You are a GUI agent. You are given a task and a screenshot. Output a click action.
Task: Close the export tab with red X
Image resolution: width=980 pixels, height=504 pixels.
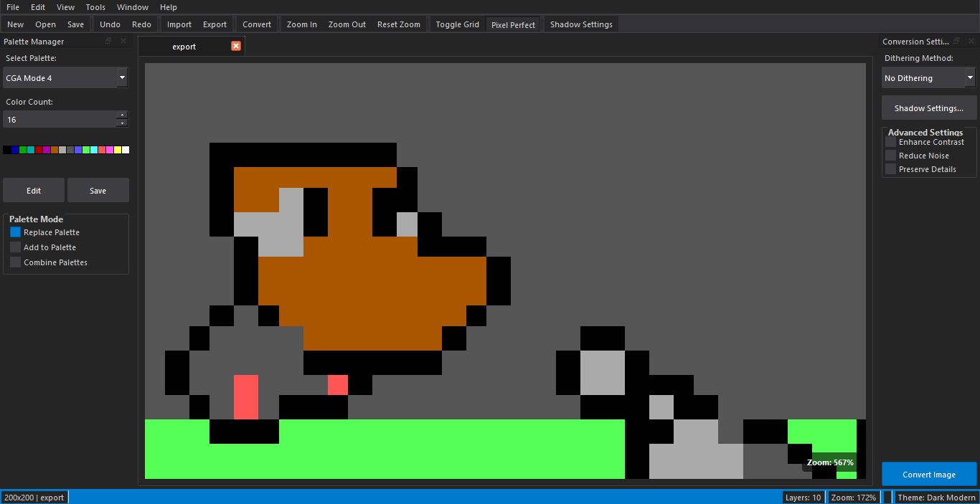click(236, 46)
